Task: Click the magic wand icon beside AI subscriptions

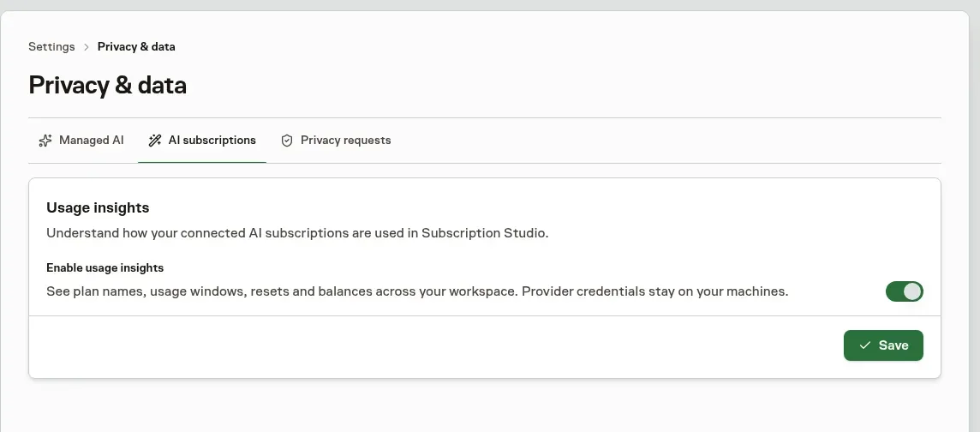Action: 155,141
